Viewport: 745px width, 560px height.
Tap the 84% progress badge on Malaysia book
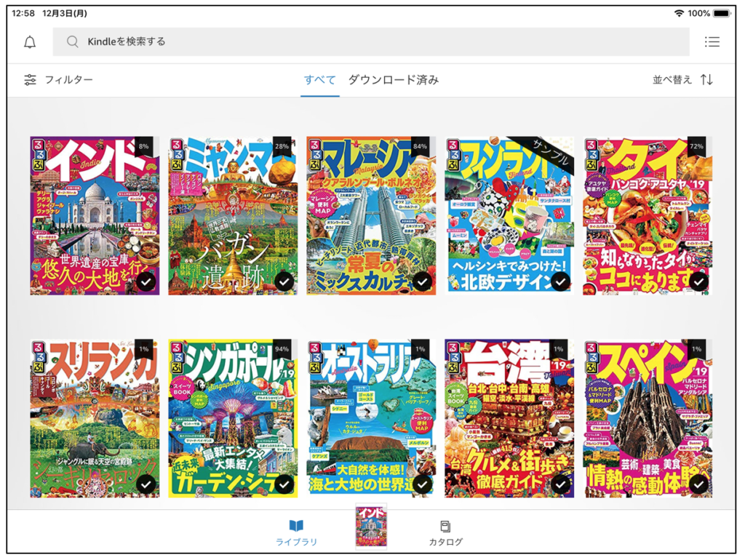tap(420, 146)
